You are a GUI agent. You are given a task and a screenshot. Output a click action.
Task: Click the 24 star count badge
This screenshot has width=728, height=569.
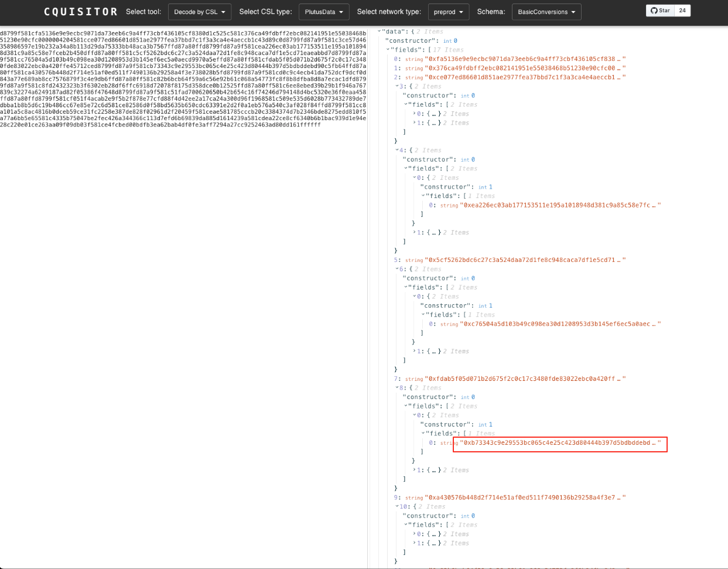[x=682, y=11]
